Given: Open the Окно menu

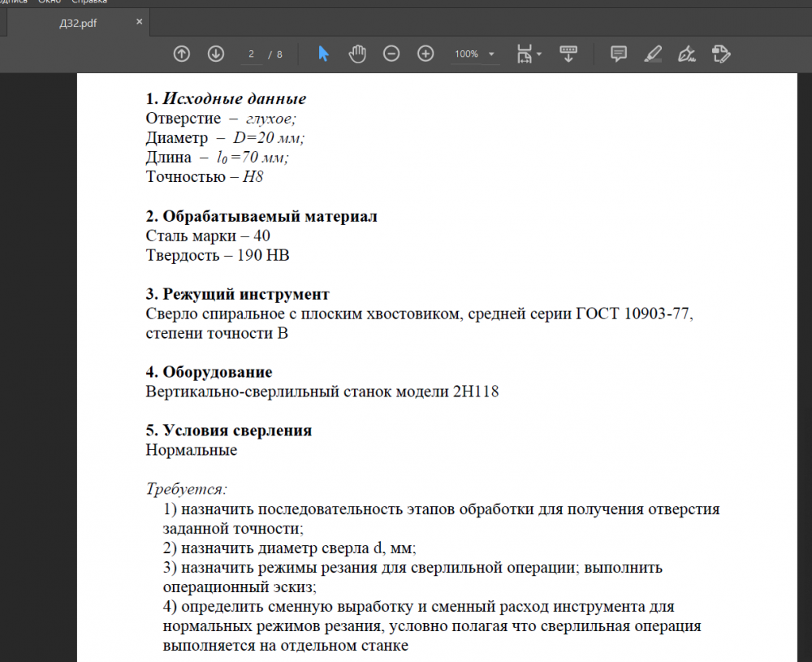Looking at the screenshot, I should coord(49,2).
